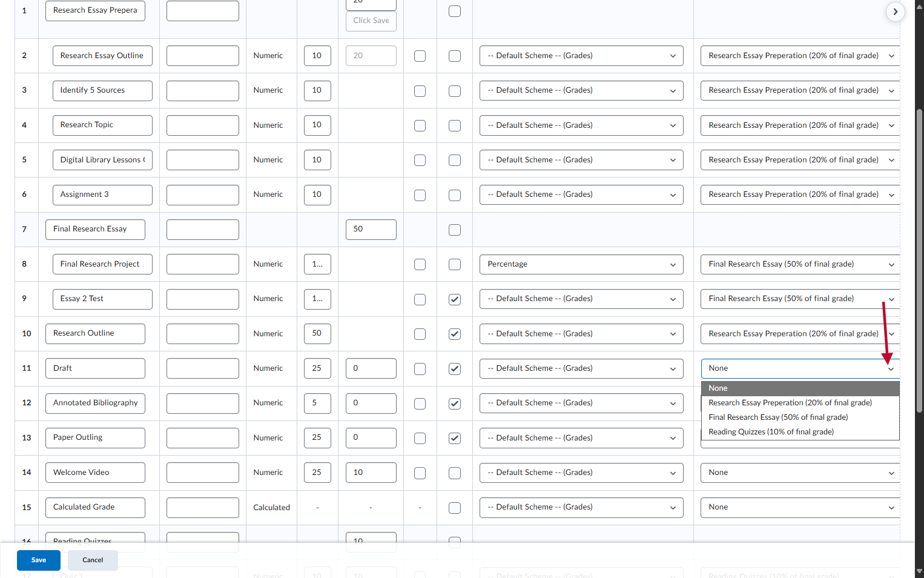Edit the Research Topic name field
The image size is (924, 578).
pos(102,125)
